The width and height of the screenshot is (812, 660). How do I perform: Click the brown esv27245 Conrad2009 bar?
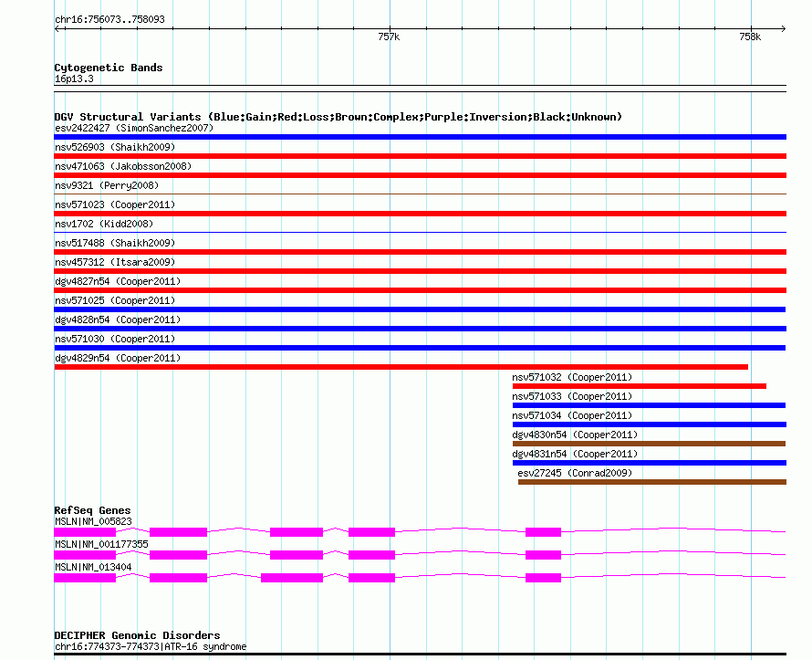(x=652, y=482)
